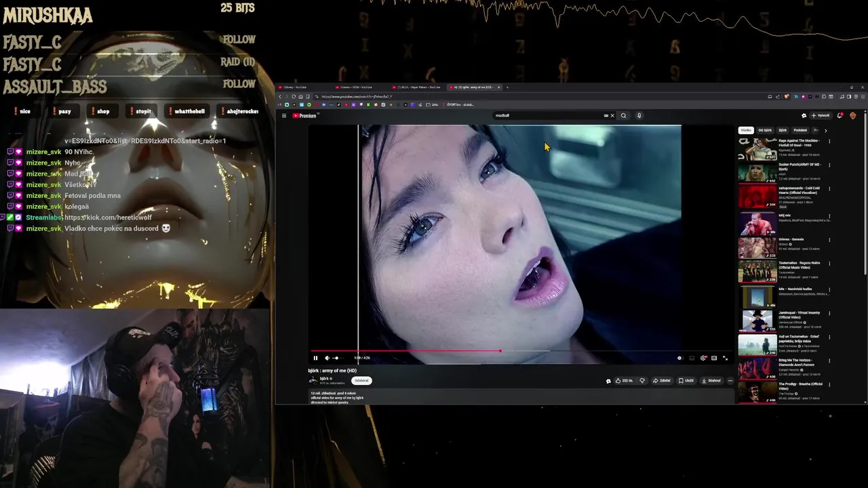The width and height of the screenshot is (868, 488).
Task: Click the search magnifier button
Action: pos(623,115)
